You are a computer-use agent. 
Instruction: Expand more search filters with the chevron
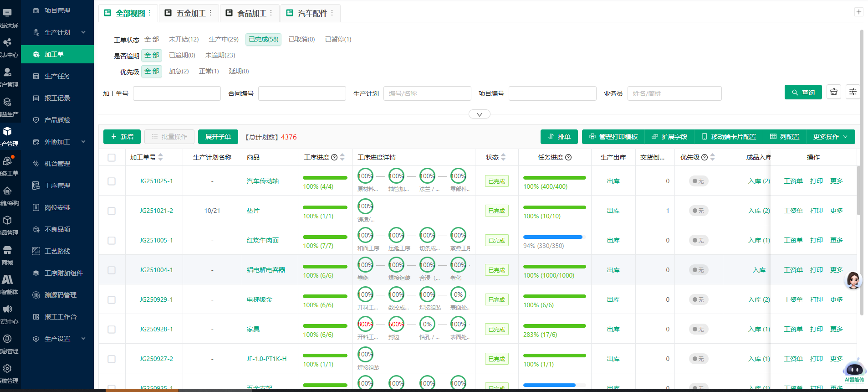pos(480,114)
